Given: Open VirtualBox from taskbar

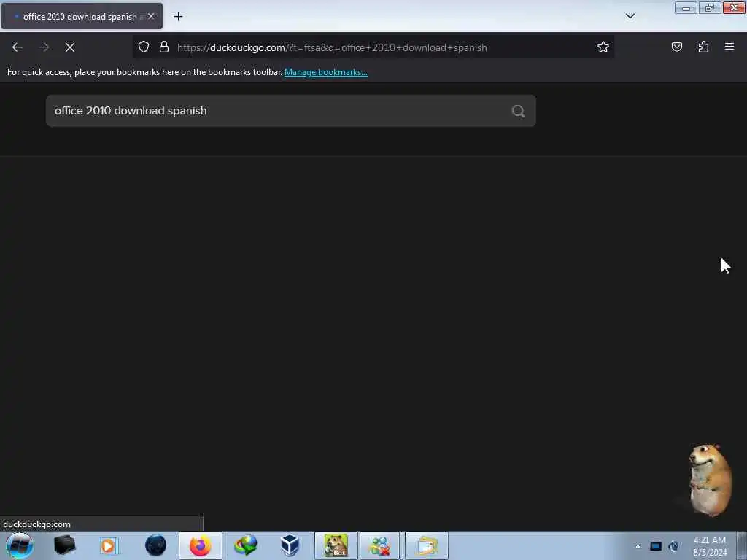Looking at the screenshot, I should pos(290,545).
